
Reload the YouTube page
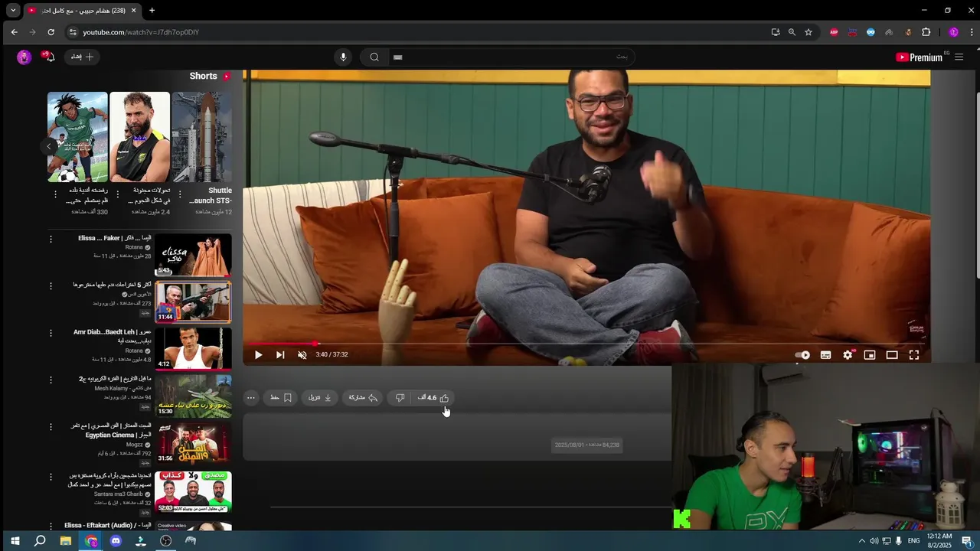pyautogui.click(x=51, y=32)
